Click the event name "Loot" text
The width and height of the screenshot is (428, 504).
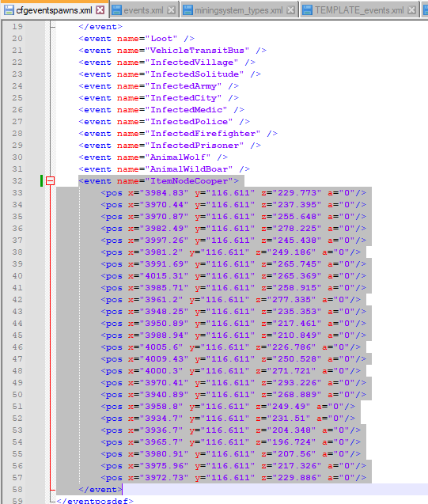[x=161, y=39]
